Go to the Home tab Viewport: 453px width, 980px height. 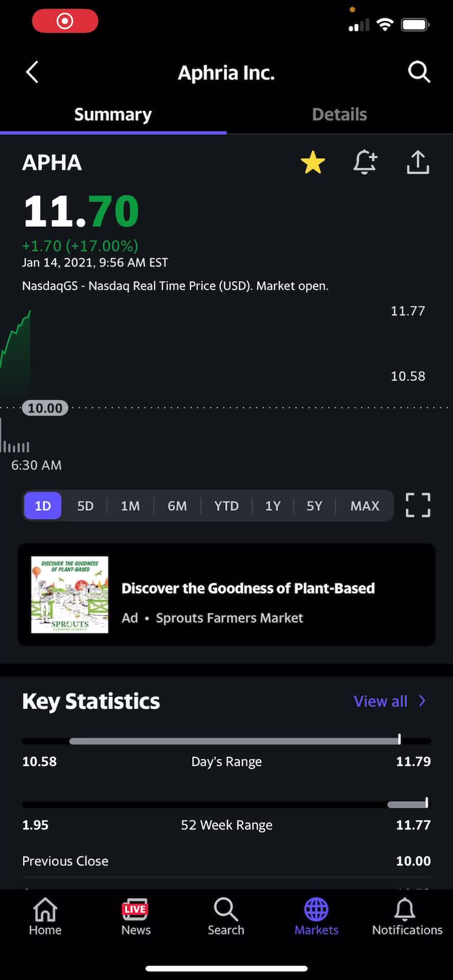pyautogui.click(x=45, y=917)
